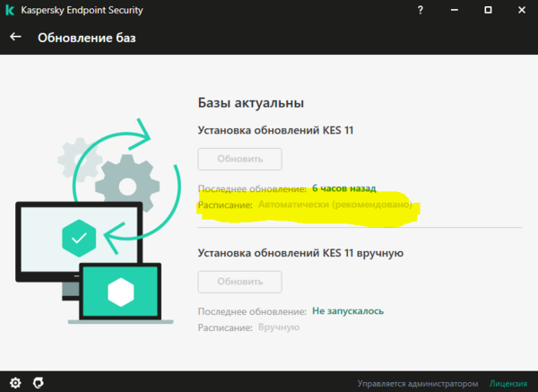Click the Автоматически (рекомендовано) schedule value
The image size is (538, 392).
pos(334,205)
